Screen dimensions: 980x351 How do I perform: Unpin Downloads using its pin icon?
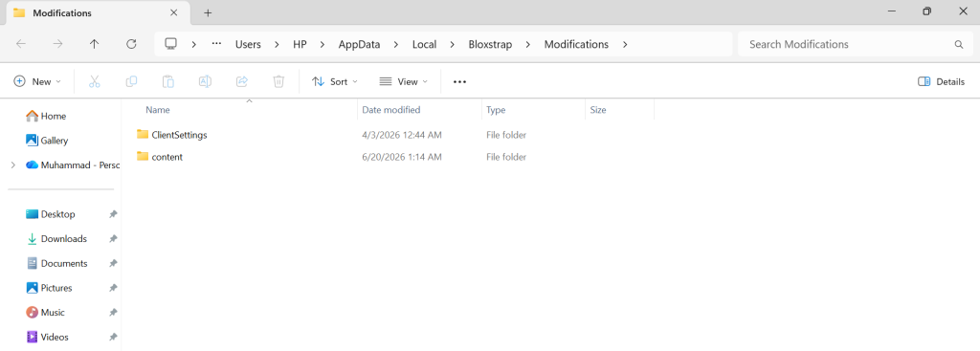pos(113,238)
